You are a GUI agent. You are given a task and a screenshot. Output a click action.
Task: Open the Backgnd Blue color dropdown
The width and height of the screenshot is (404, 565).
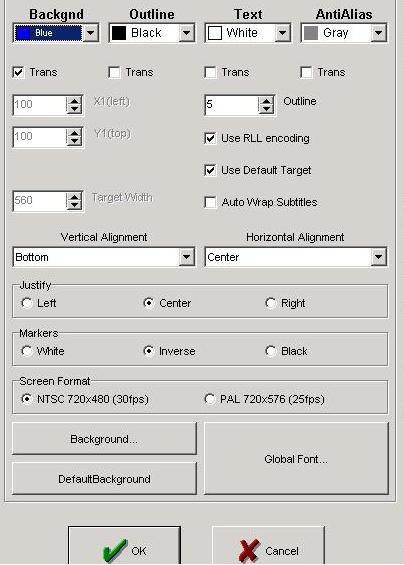[x=90, y=33]
